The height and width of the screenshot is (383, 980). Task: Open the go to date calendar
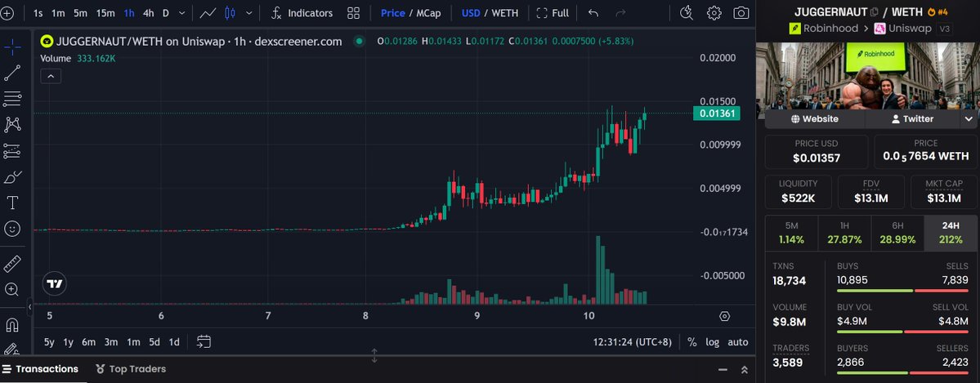tap(204, 342)
